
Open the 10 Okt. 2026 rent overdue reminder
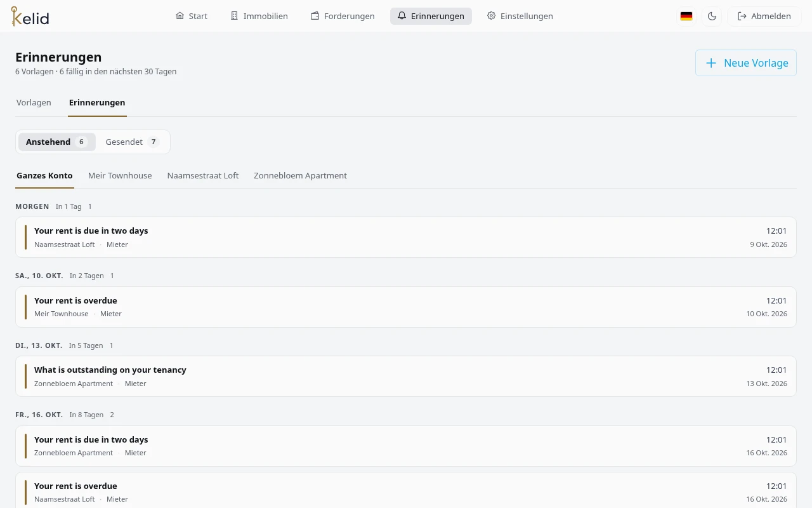406,307
